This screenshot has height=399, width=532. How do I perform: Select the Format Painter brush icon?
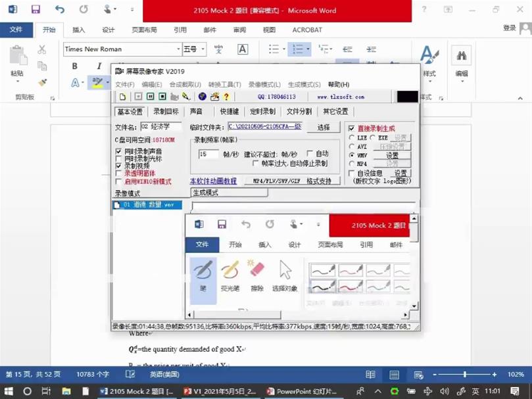42,82
